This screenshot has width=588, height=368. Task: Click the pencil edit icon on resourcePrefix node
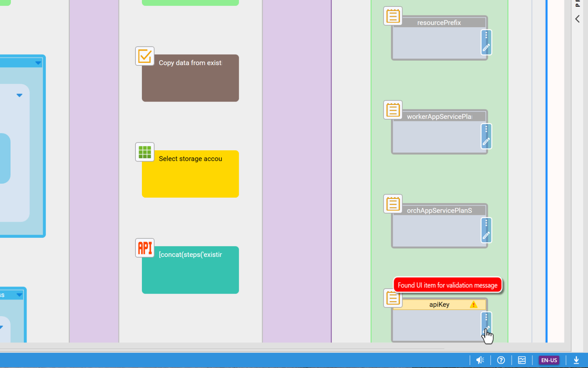[486, 48]
